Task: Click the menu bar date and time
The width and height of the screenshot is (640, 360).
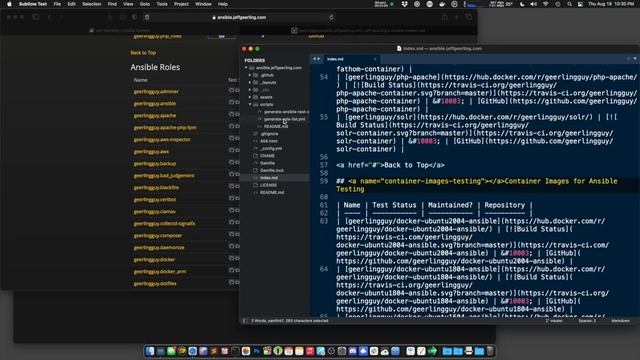Action: pos(611,4)
